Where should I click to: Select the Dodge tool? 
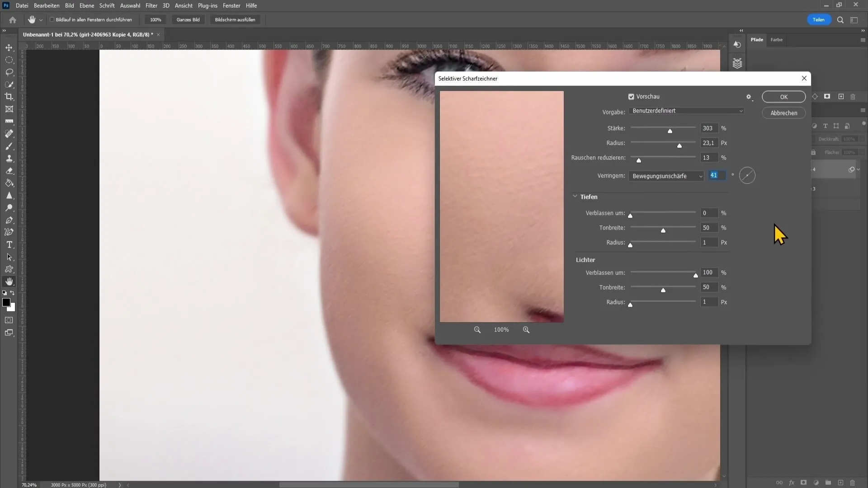pyautogui.click(x=9, y=208)
